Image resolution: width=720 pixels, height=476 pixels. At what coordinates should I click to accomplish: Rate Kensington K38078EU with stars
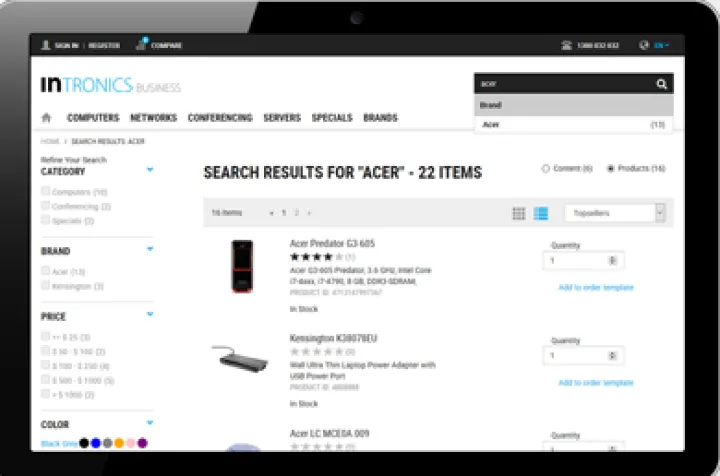316,352
